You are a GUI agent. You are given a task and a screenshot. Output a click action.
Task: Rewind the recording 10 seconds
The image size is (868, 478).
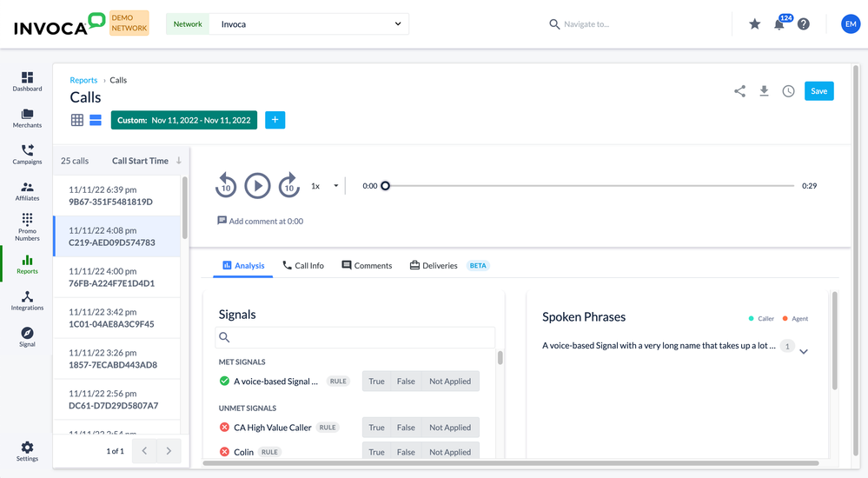click(x=226, y=185)
